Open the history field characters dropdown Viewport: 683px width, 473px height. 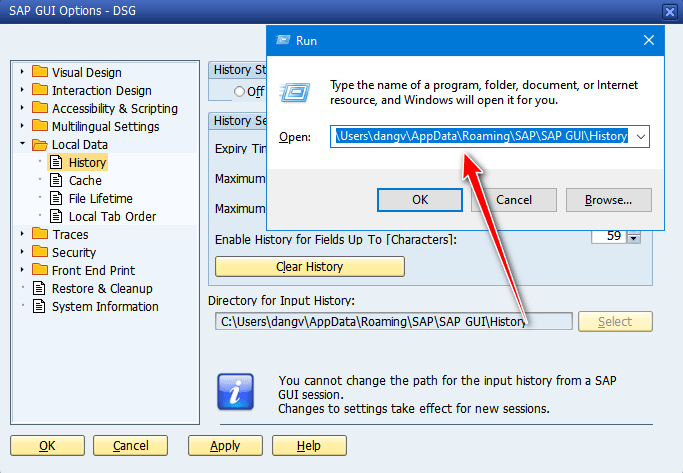pos(632,238)
